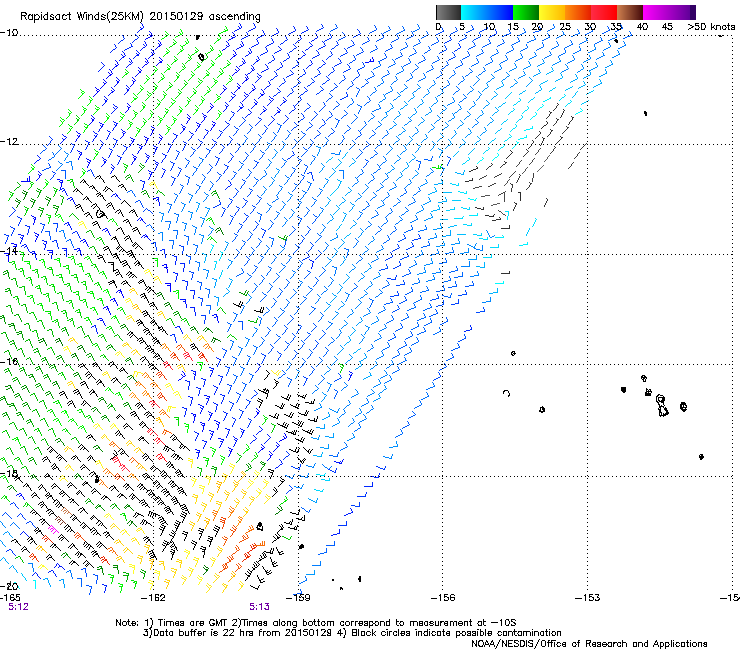Click the '-16' latitude axis label
This screenshot has width=740, height=650.
9,362
